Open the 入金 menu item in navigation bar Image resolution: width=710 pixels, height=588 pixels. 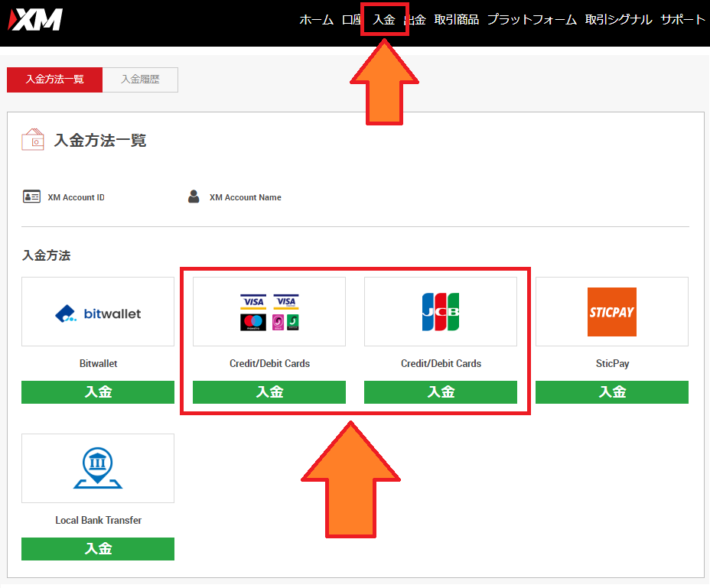click(x=384, y=20)
